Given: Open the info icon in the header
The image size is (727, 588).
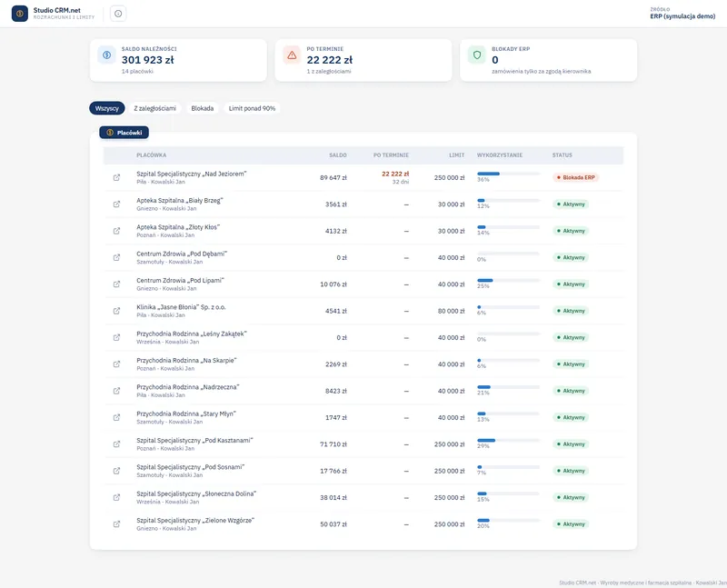Looking at the screenshot, I should coord(118,14).
